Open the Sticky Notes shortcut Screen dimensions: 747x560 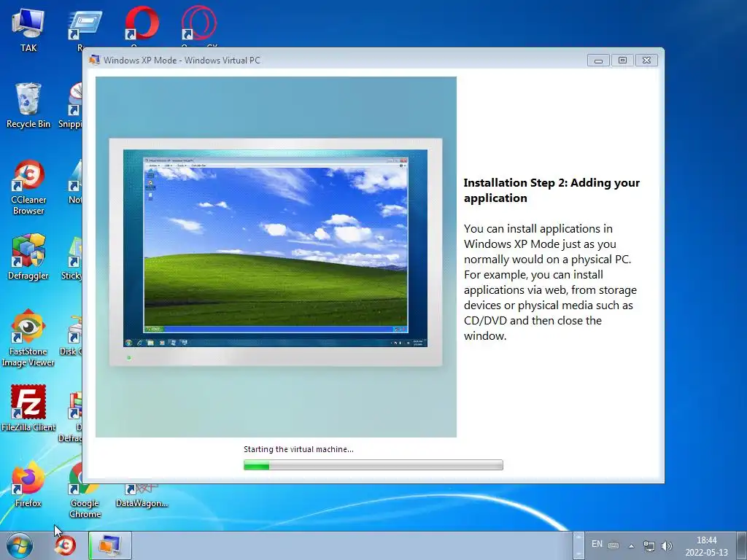click(x=71, y=257)
